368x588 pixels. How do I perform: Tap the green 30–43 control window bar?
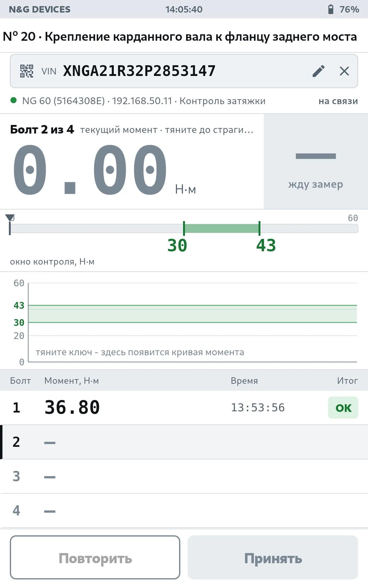(222, 228)
